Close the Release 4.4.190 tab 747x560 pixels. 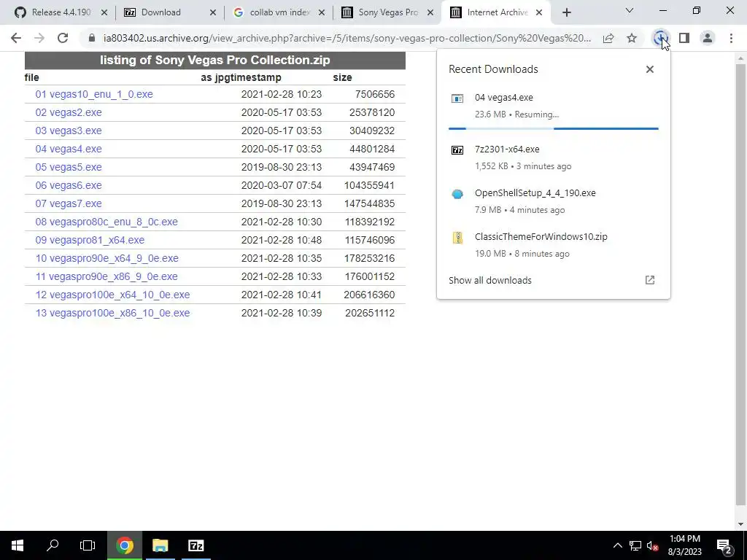pyautogui.click(x=104, y=13)
